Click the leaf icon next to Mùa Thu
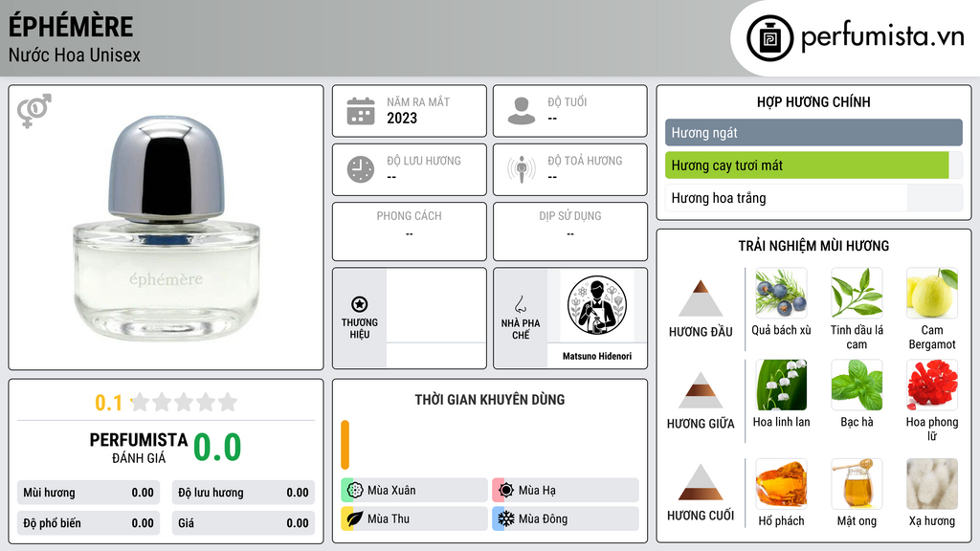The image size is (980, 551). (x=355, y=518)
